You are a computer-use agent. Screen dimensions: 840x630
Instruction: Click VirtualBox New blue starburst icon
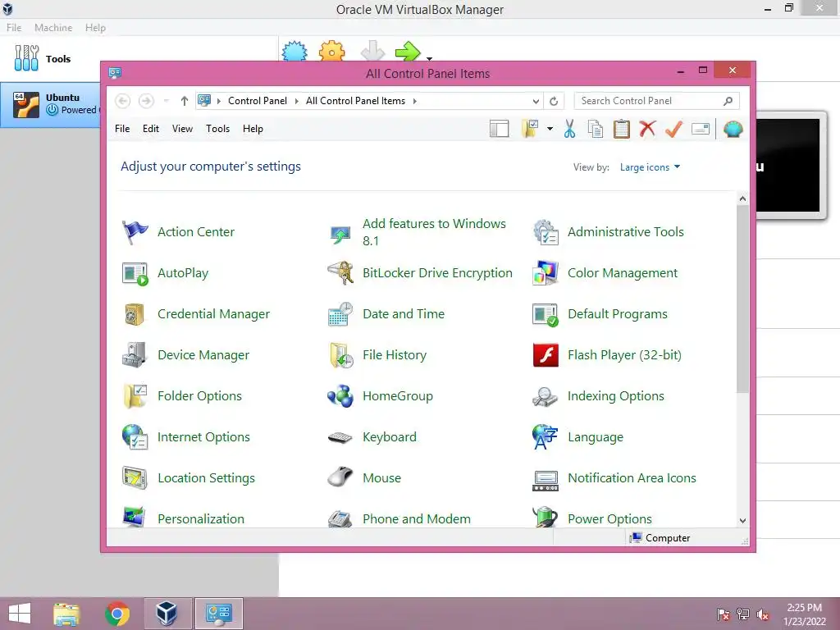click(x=294, y=52)
